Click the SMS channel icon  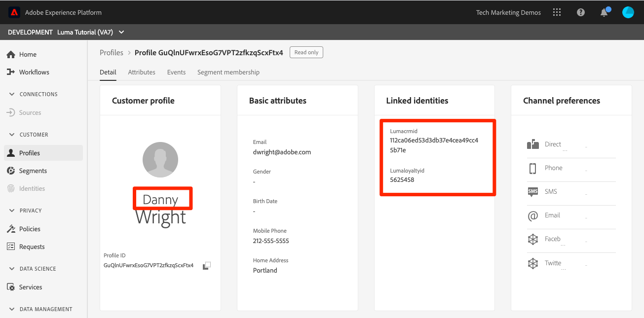point(533,192)
